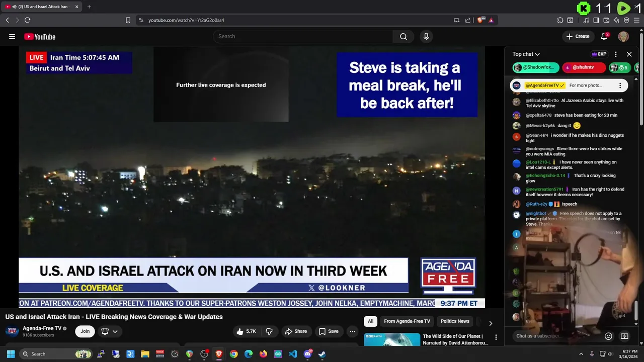Screen dimensions: 644x362
Task: Switch to the US and Israel Attack Iran tab
Action: [x=41, y=7]
